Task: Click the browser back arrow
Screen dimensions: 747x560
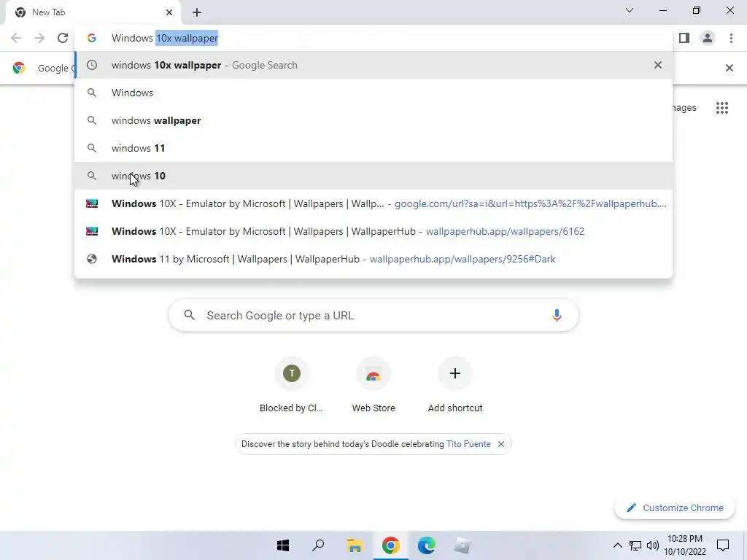Action: coord(16,38)
